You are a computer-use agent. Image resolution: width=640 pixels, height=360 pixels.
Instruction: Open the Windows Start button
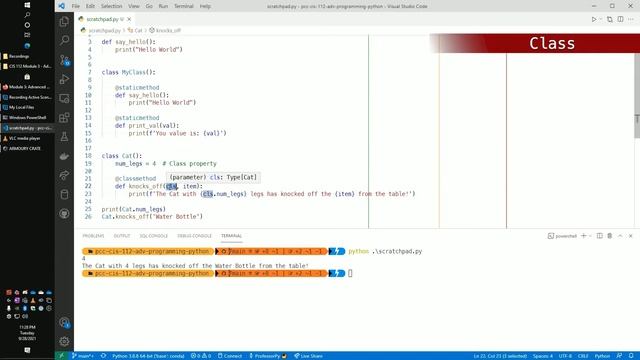pos(27,5)
